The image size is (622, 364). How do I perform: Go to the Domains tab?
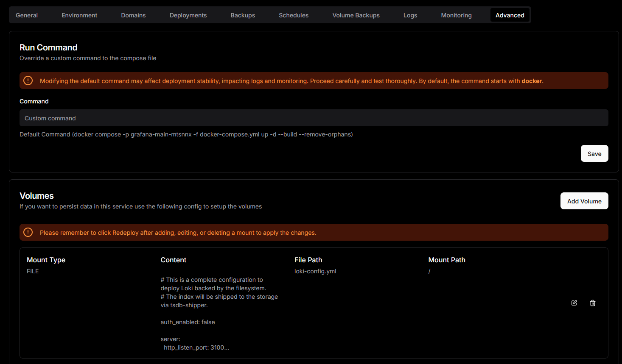click(x=133, y=15)
